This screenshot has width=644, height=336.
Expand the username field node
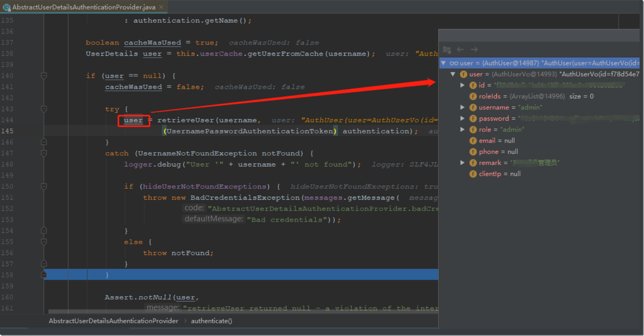pos(463,107)
